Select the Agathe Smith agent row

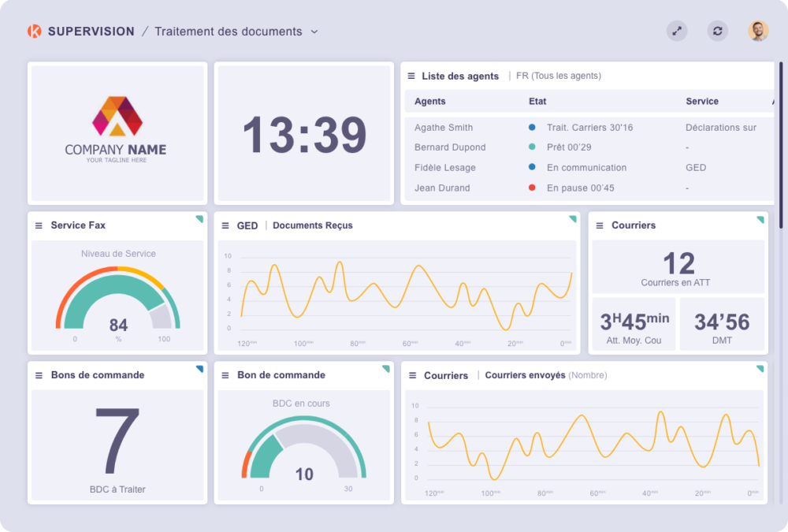(x=589, y=128)
